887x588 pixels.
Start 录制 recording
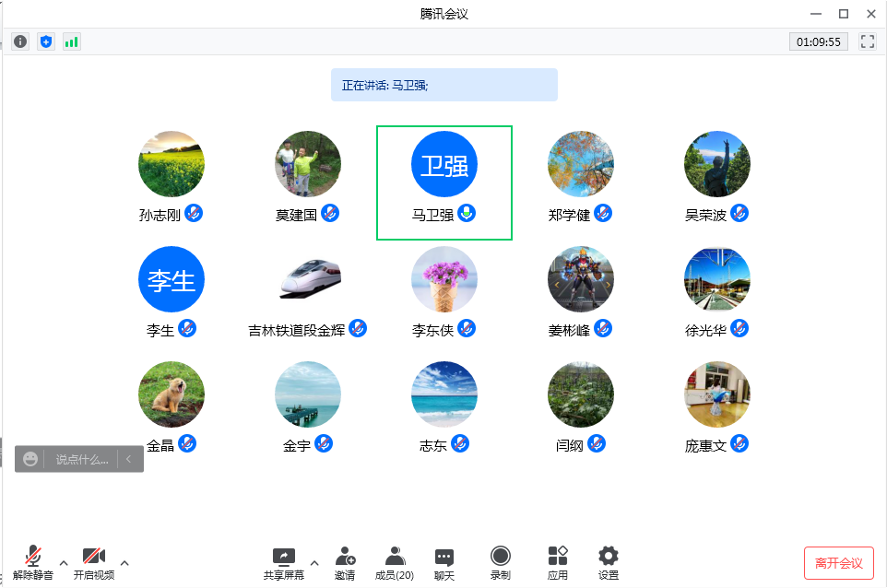point(500,562)
